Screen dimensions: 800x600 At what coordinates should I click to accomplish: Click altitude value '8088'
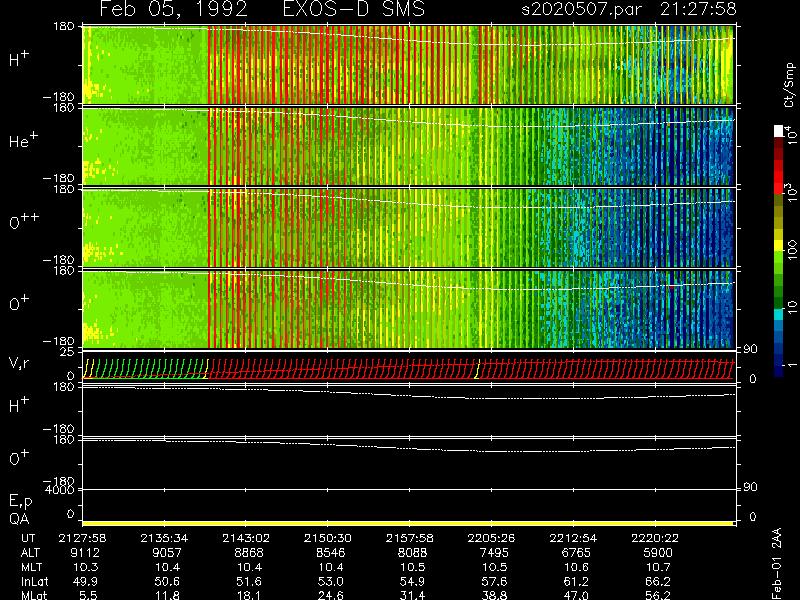[x=412, y=553]
